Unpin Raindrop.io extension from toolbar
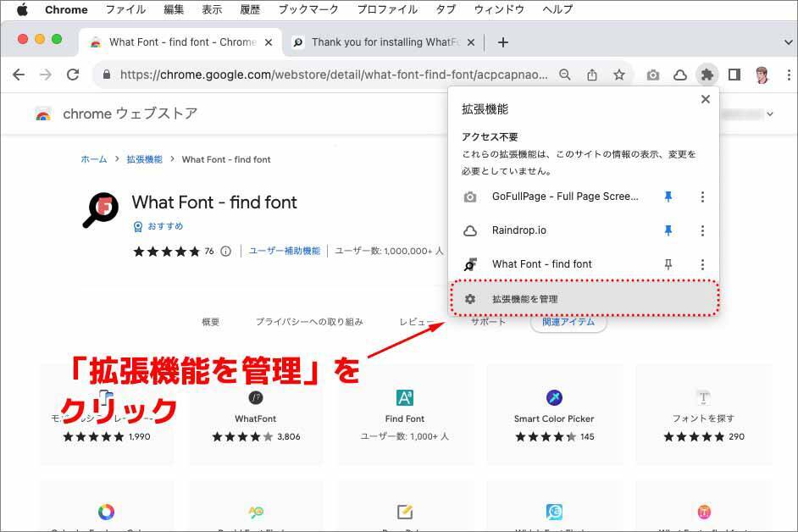 point(668,230)
